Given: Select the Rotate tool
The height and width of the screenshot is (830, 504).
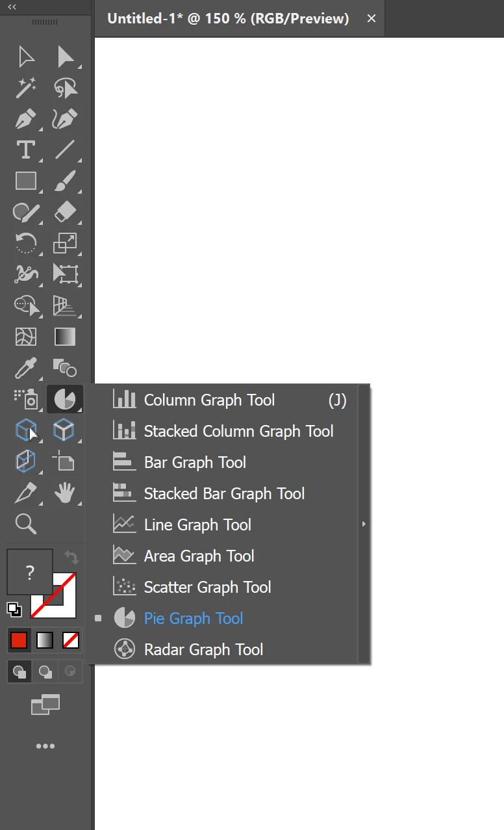Looking at the screenshot, I should pos(26,243).
